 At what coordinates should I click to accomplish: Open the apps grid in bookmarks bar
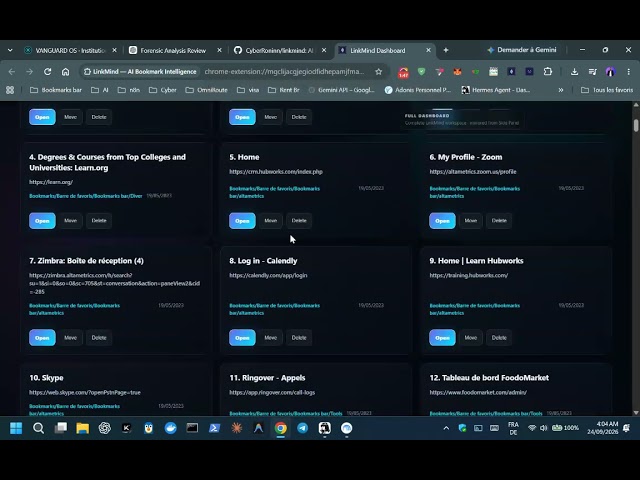click(10, 90)
